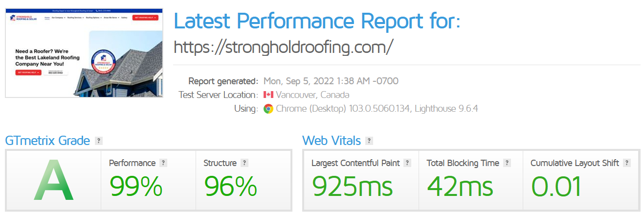The width and height of the screenshot is (644, 217).
Task: Click the GTmetrix Grade heading
Action: pyautogui.click(x=47, y=141)
